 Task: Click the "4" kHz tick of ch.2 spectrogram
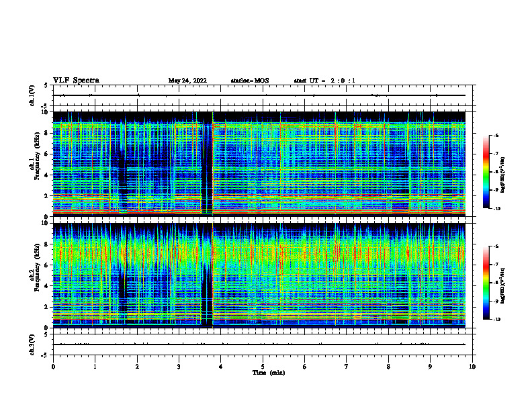click(47, 286)
